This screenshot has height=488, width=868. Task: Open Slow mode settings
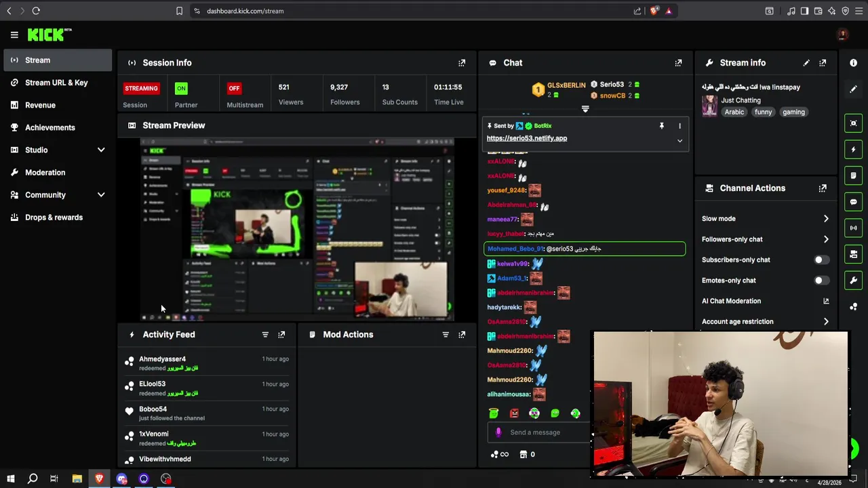click(x=766, y=218)
